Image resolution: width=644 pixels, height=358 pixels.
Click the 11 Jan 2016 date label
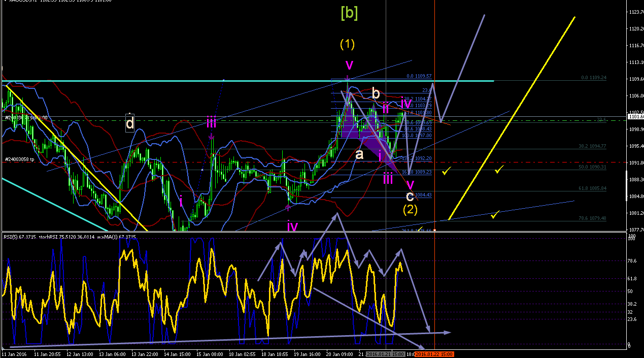click(13, 353)
